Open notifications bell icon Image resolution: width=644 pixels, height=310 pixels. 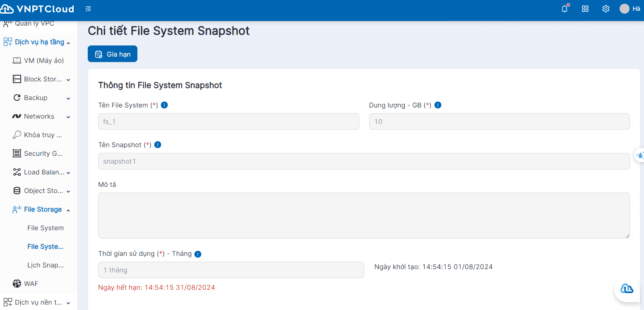[565, 9]
